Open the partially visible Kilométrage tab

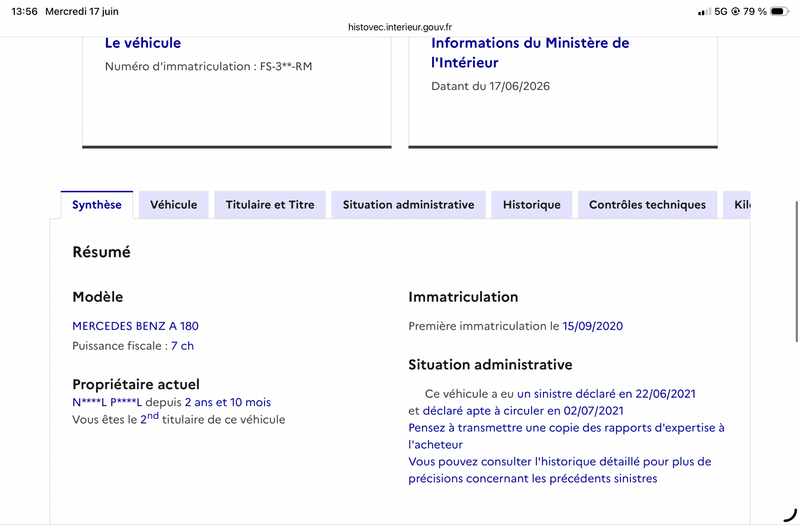pos(737,205)
